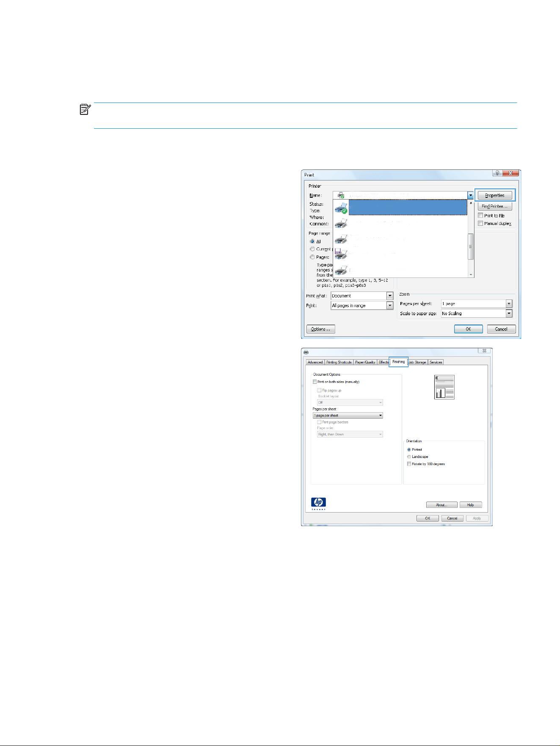The image size is (560, 746).
Task: Click Cancel in the Print dialog
Action: (501, 329)
